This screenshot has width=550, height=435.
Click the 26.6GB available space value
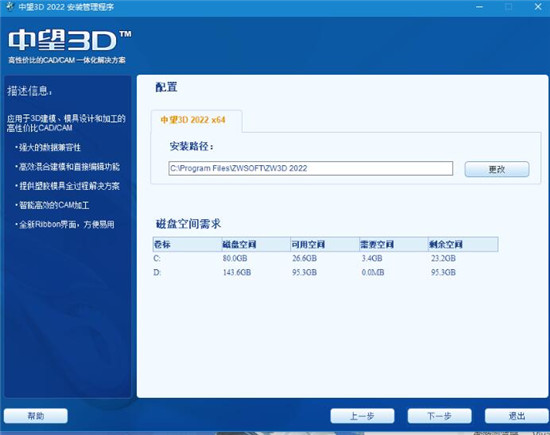tap(304, 259)
